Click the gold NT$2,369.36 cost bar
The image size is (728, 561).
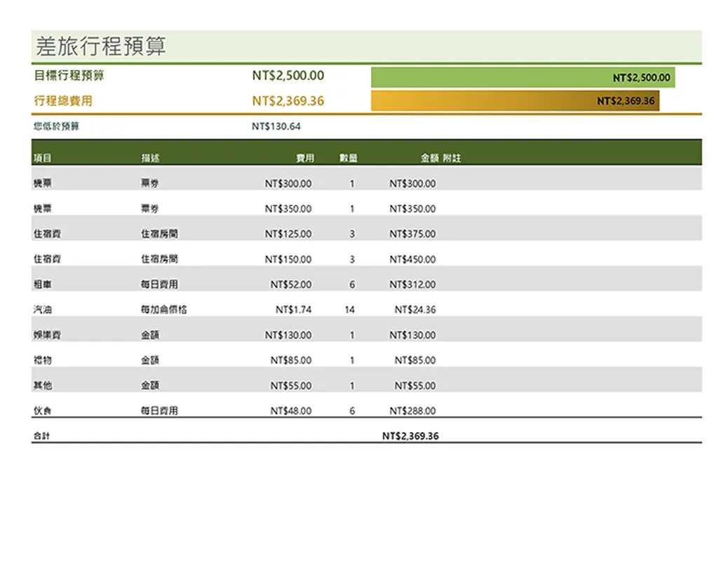(515, 101)
